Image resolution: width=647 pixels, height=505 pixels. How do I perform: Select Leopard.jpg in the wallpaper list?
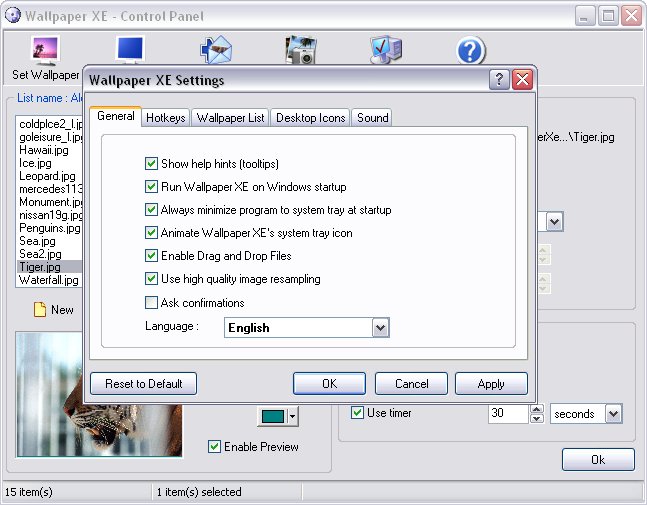point(49,176)
